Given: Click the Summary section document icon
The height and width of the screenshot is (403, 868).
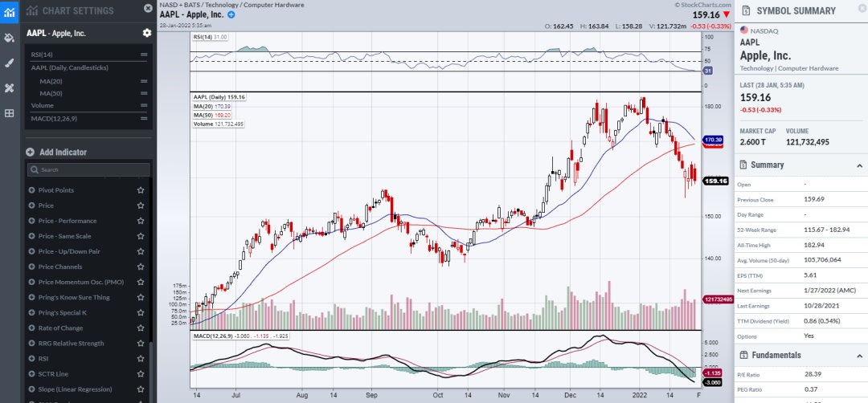Looking at the screenshot, I should pos(743,165).
